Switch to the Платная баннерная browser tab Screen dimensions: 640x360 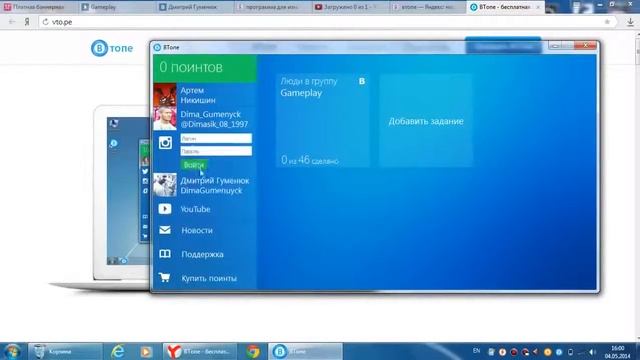tap(39, 7)
